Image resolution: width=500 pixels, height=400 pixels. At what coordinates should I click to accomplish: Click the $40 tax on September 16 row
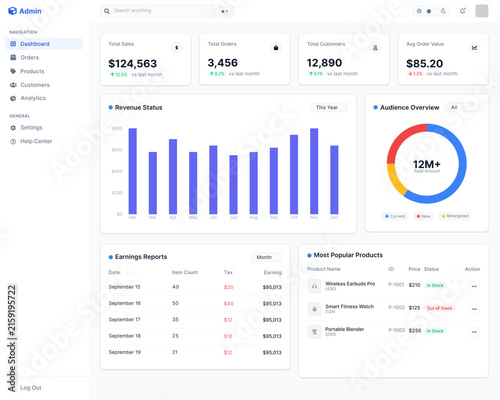(x=229, y=303)
